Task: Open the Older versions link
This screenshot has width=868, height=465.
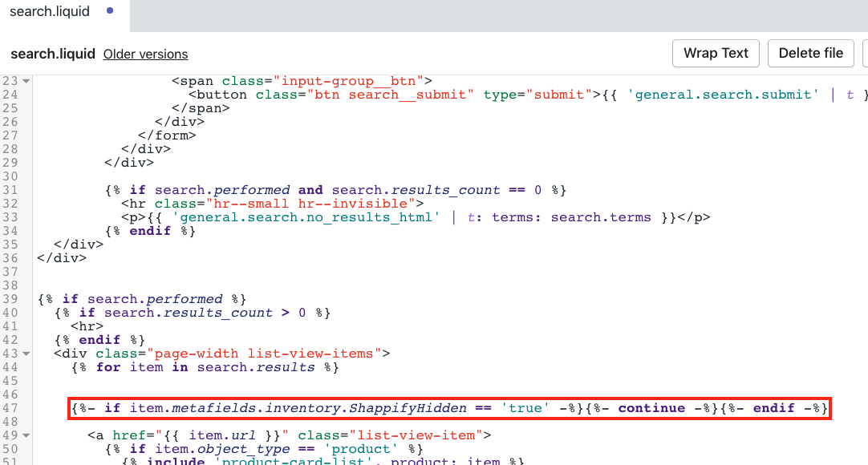Action: click(x=145, y=55)
